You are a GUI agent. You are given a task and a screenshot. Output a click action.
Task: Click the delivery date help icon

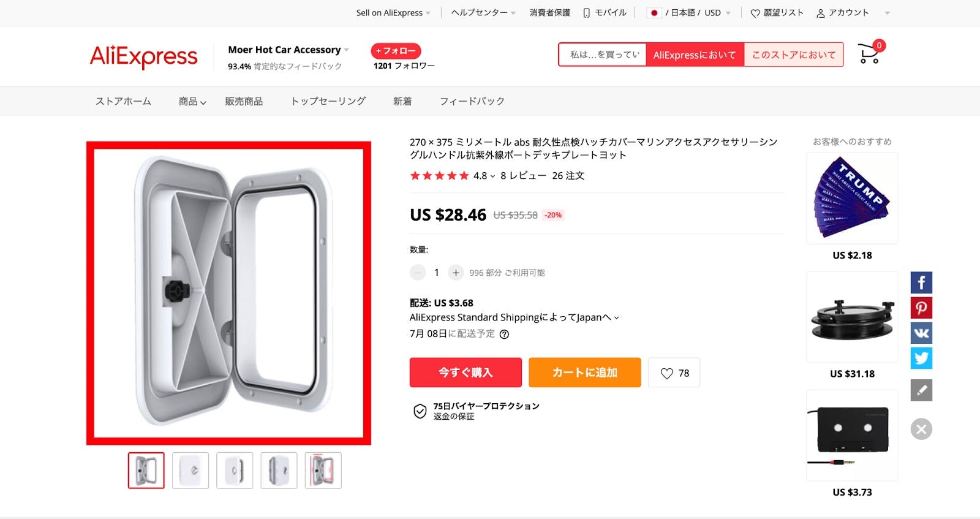pos(504,334)
